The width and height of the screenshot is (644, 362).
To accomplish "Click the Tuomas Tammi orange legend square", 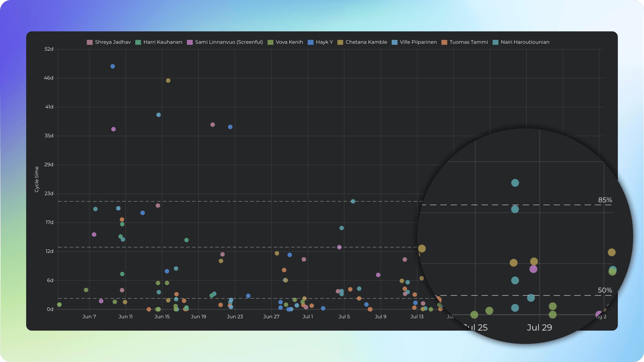I will (444, 42).
